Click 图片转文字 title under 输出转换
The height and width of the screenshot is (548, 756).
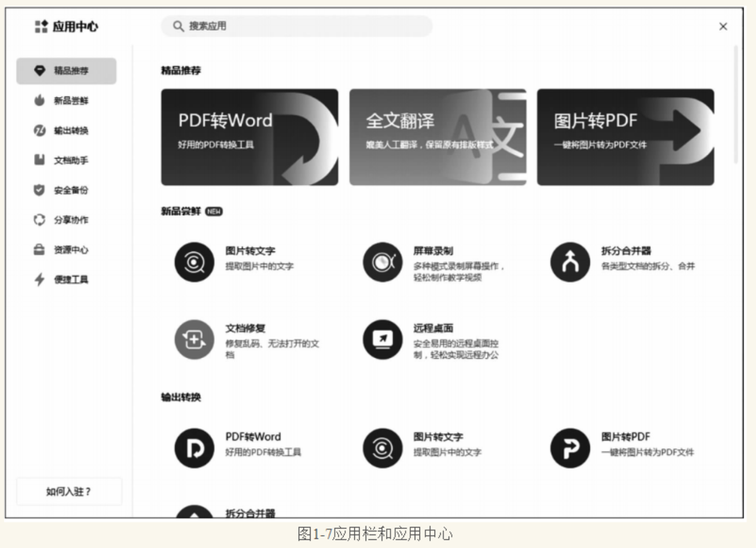pos(438,437)
